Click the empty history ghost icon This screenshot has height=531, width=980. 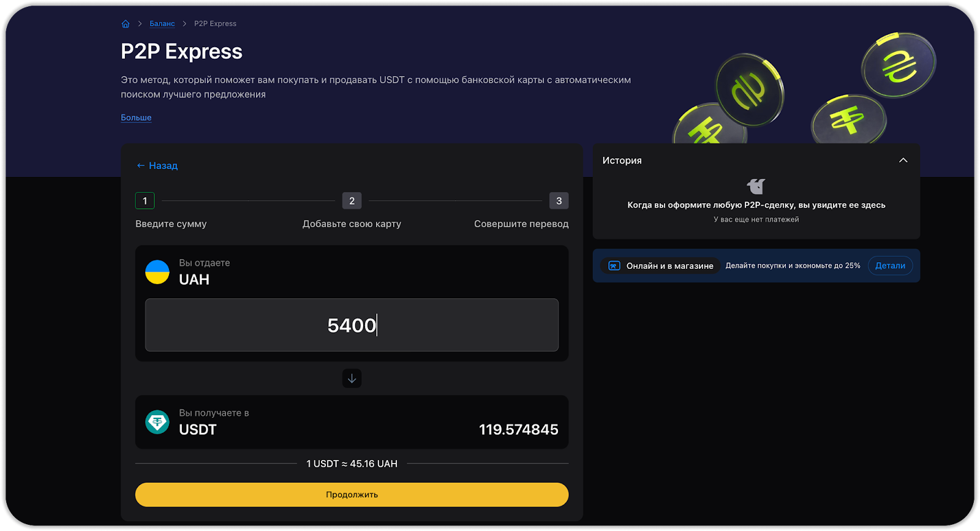click(756, 186)
